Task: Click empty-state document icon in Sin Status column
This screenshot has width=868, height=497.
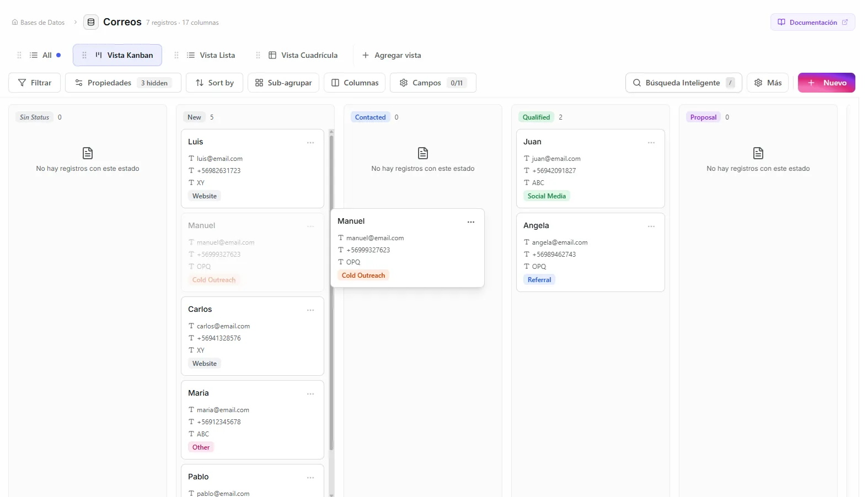Action: pos(88,153)
